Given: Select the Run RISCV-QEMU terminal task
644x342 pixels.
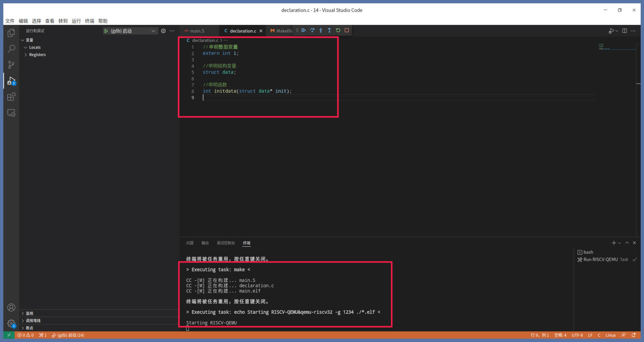Looking at the screenshot, I should (x=600, y=259).
